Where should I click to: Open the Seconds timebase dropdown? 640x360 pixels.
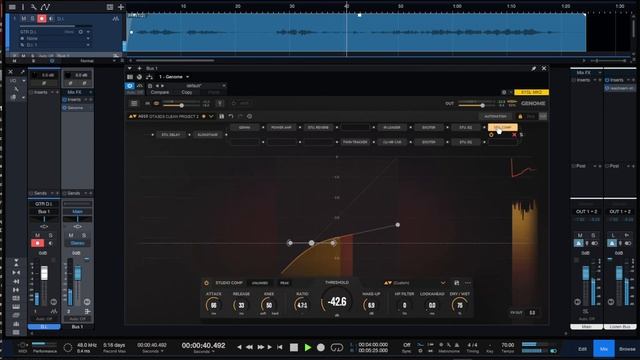[x=203, y=351]
